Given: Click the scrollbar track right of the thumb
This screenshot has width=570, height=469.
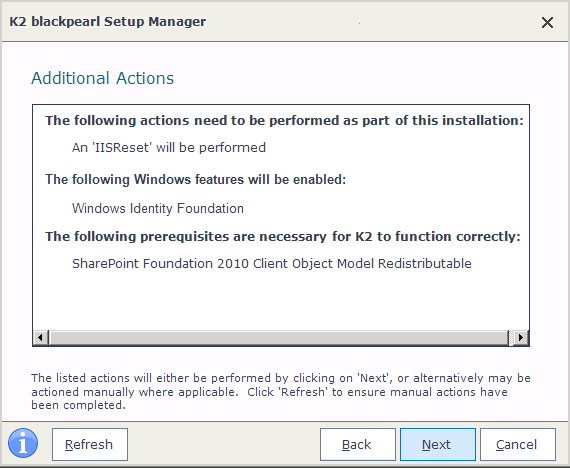Looking at the screenshot, I should point(511,337).
